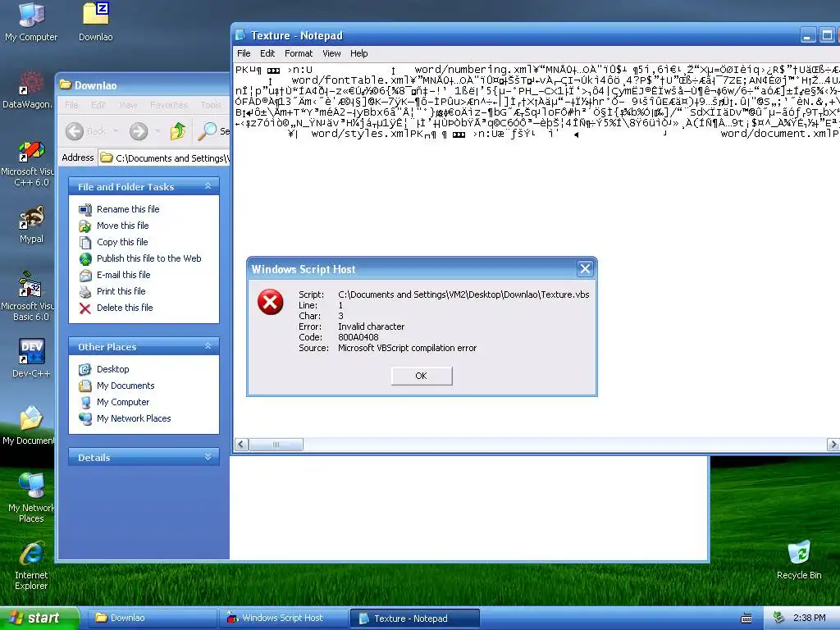The image size is (840, 630).
Task: Collapse File and Folder Tasks panel
Action: coord(208,186)
